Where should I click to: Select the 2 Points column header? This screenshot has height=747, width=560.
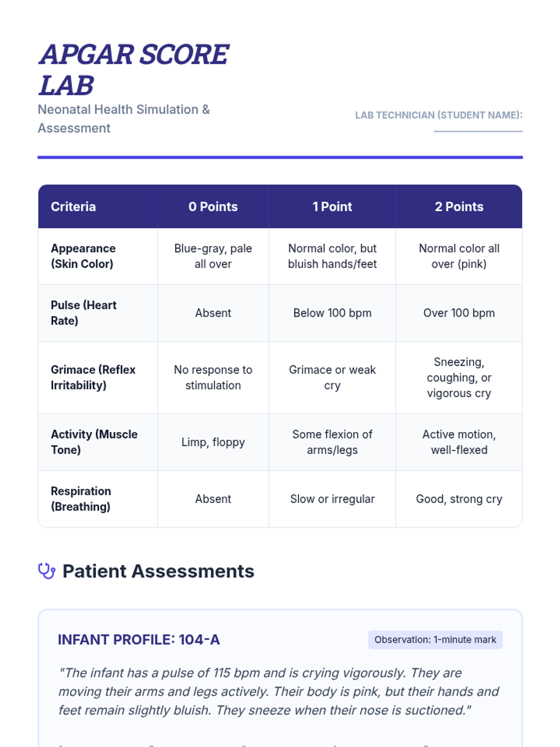(459, 206)
